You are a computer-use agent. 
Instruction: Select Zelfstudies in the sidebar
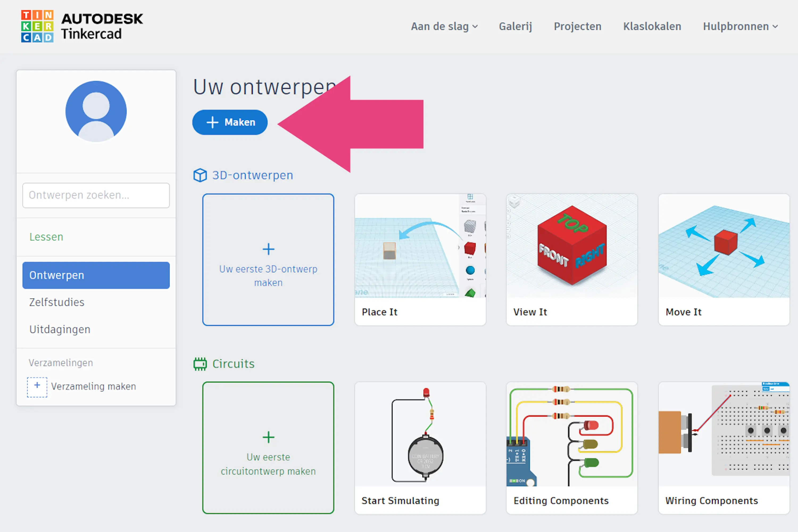(57, 302)
